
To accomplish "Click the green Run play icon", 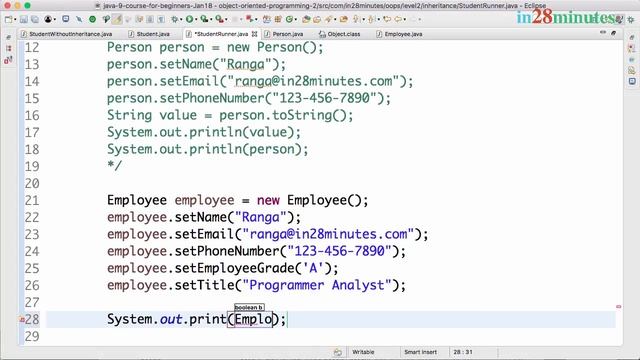I will click(189, 19).
